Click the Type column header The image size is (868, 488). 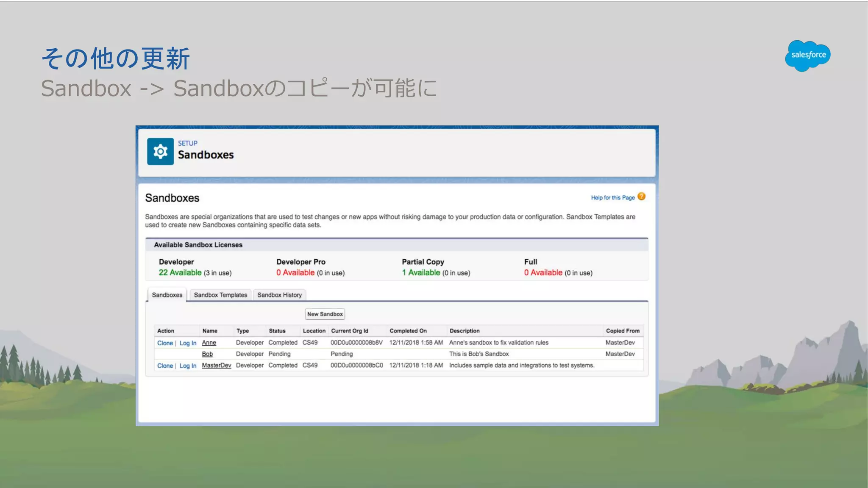242,331
